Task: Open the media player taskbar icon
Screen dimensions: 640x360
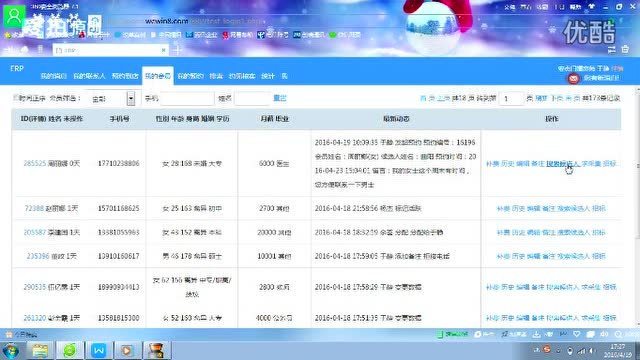Action: coord(127,350)
